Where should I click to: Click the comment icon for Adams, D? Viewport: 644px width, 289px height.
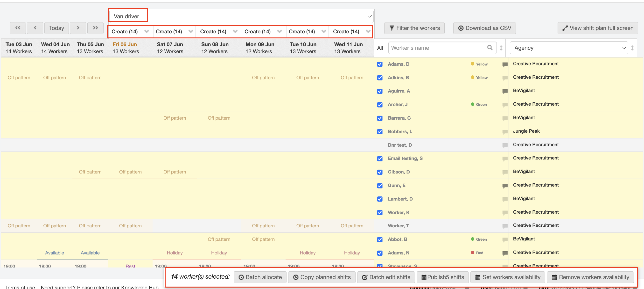pos(505,64)
